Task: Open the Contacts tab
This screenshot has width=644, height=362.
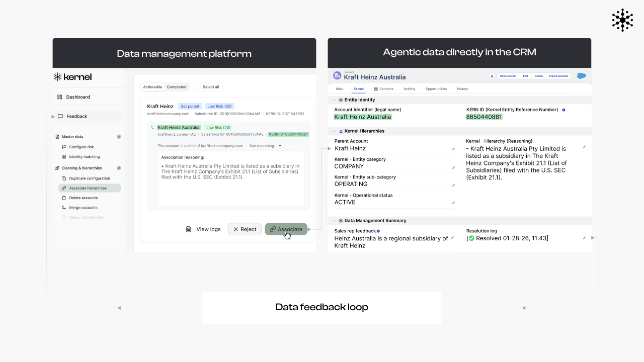Action: (383, 89)
